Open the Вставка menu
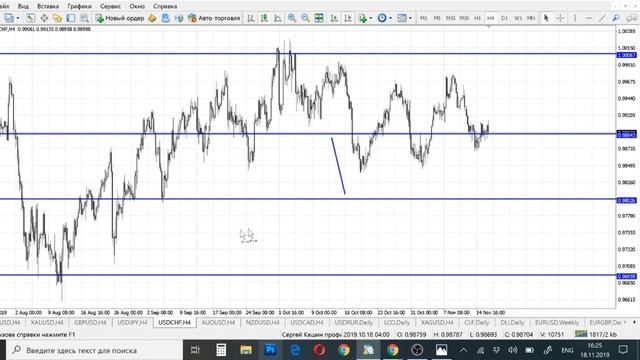This screenshot has width=640, height=360. click(x=48, y=6)
